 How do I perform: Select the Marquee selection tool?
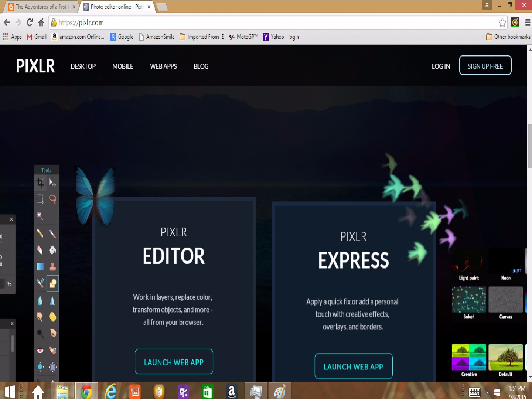click(40, 199)
